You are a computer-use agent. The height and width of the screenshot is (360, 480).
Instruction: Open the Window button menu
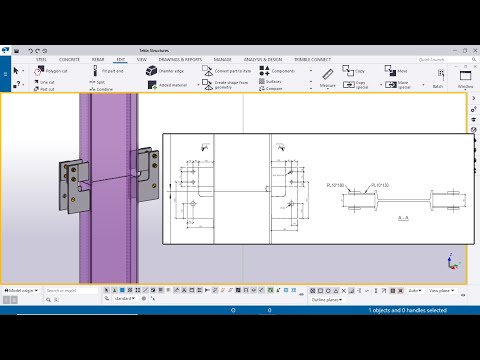click(x=465, y=79)
